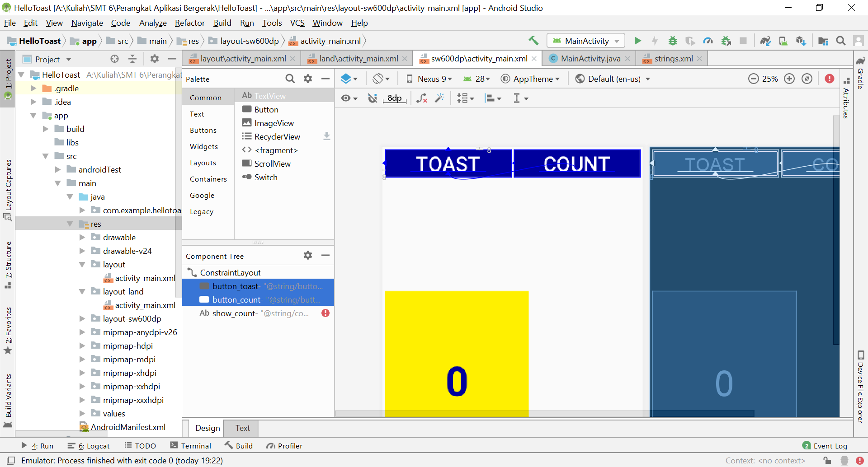Open the Infer Constraints magic wand tool

pyautogui.click(x=439, y=98)
